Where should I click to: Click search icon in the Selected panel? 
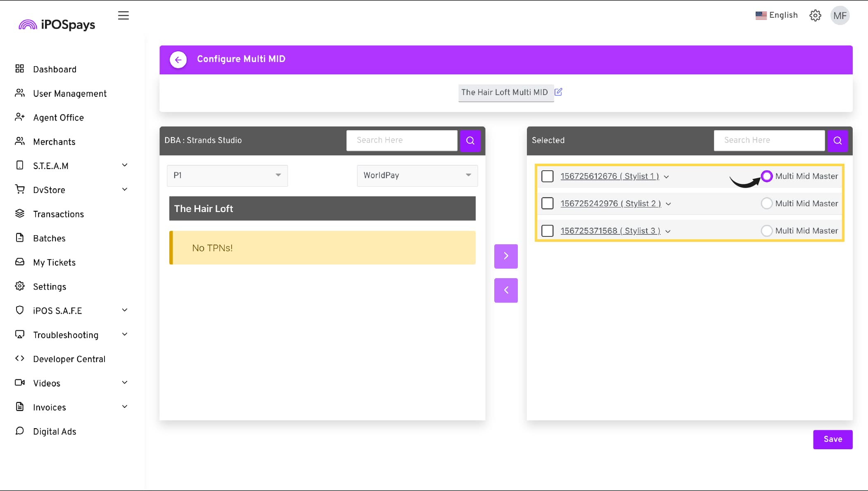837,141
